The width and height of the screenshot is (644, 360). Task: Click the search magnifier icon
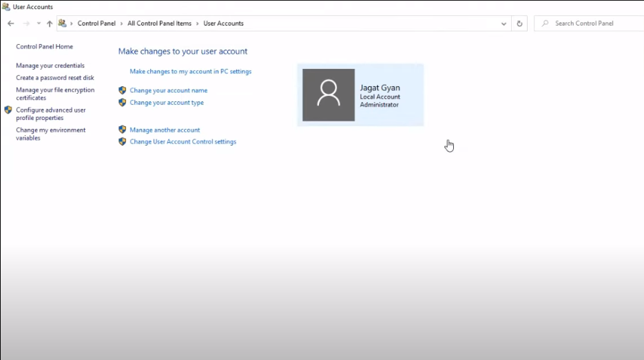[545, 23]
